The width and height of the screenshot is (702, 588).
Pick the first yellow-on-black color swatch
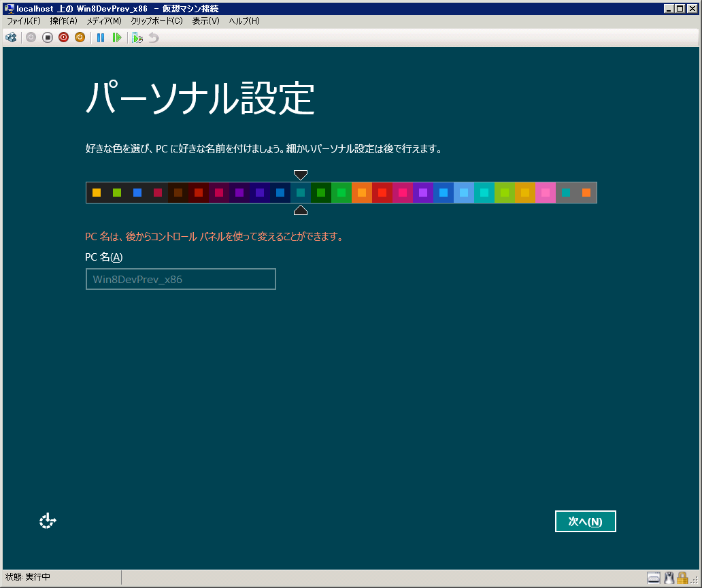[97, 193]
